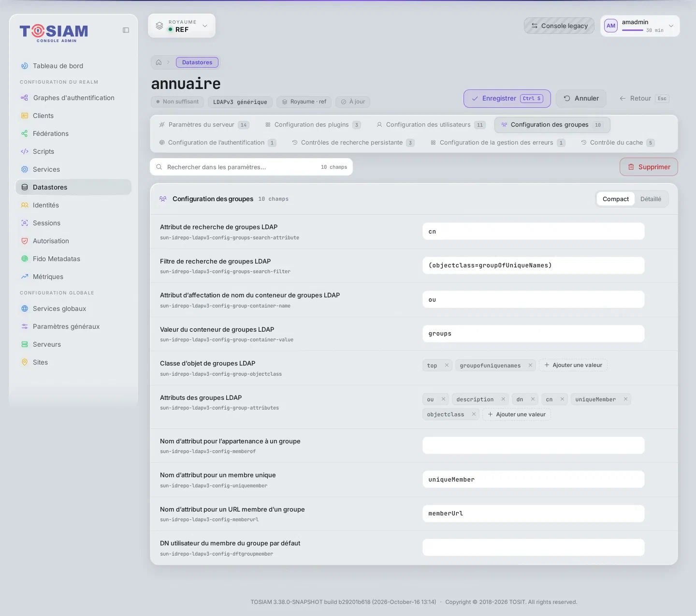Image resolution: width=696 pixels, height=616 pixels.
Task: Switch to Détaillé view
Action: (651, 199)
